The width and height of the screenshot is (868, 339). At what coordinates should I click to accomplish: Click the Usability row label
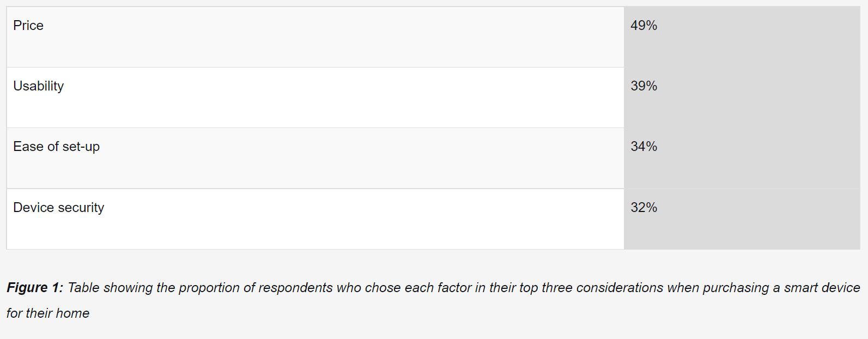[x=38, y=86]
